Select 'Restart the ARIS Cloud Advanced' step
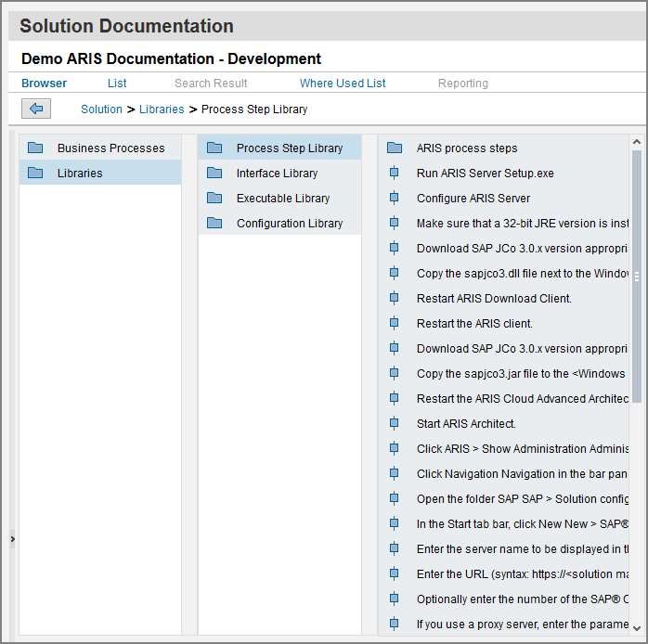648x644 pixels. 504,398
